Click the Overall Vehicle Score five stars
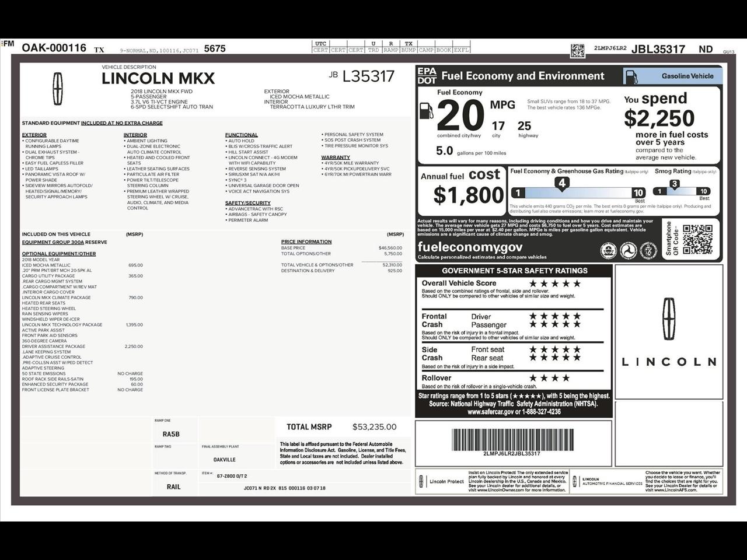Viewport: 747px width, 560px height. pos(554,283)
